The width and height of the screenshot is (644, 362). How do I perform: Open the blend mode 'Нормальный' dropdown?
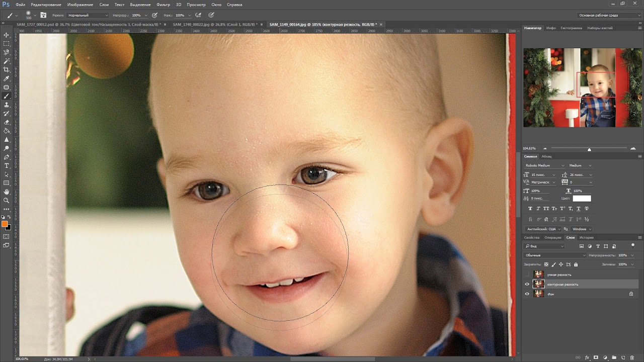tap(88, 15)
